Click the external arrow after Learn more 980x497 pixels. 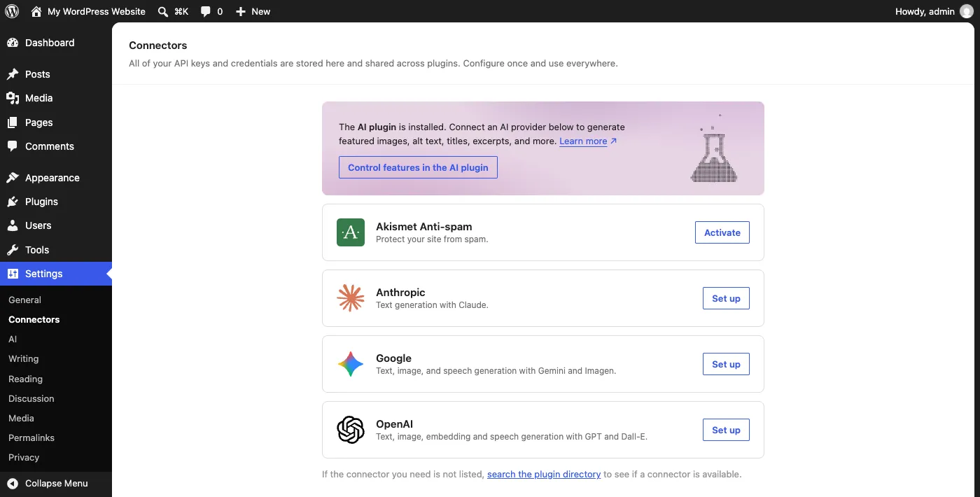coord(614,141)
